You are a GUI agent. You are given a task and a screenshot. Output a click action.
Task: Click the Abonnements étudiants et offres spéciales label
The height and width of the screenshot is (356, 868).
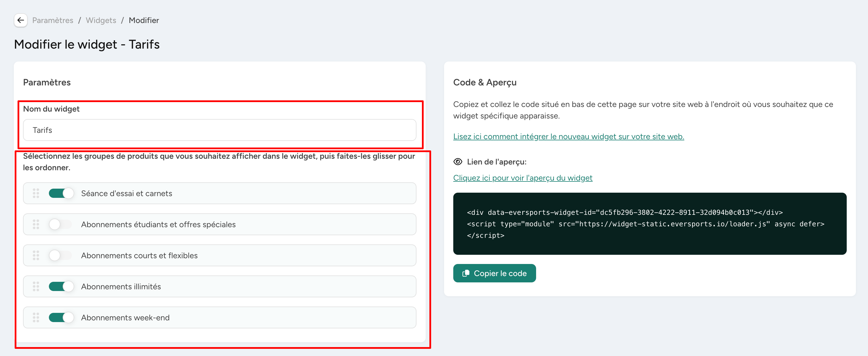click(158, 224)
